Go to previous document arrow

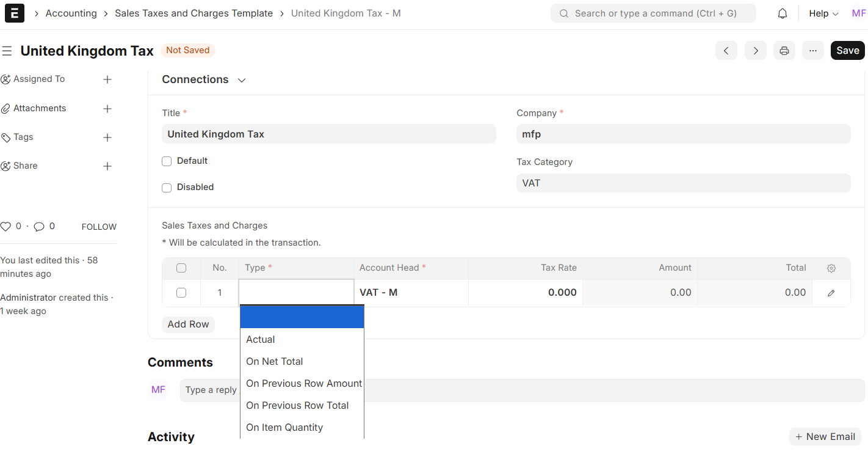coord(726,51)
